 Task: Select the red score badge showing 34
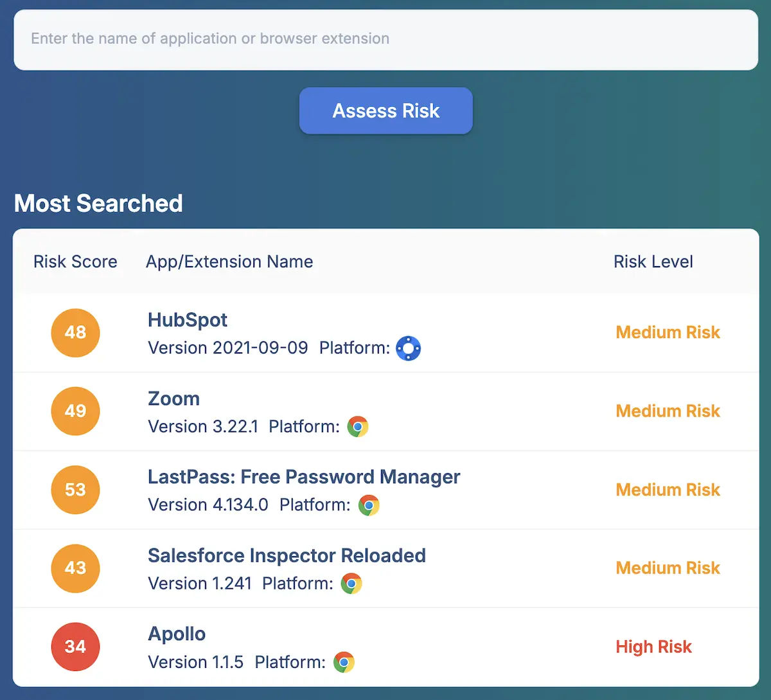point(75,647)
